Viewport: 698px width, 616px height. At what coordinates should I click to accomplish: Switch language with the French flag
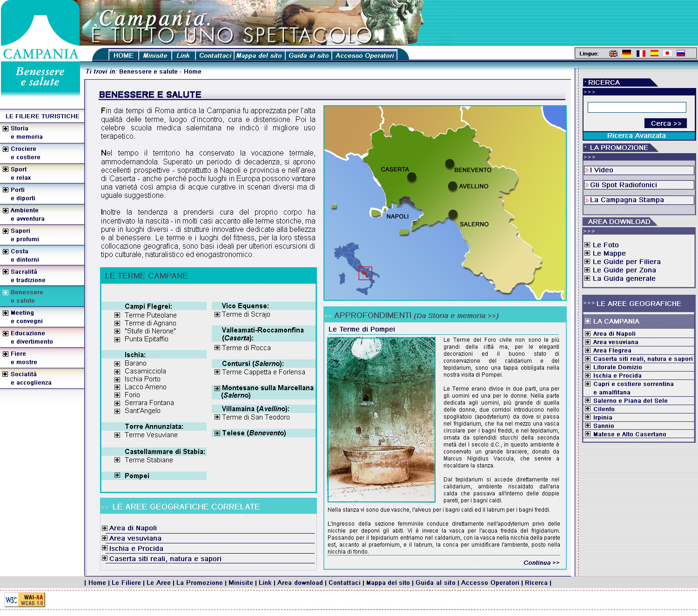(641, 54)
